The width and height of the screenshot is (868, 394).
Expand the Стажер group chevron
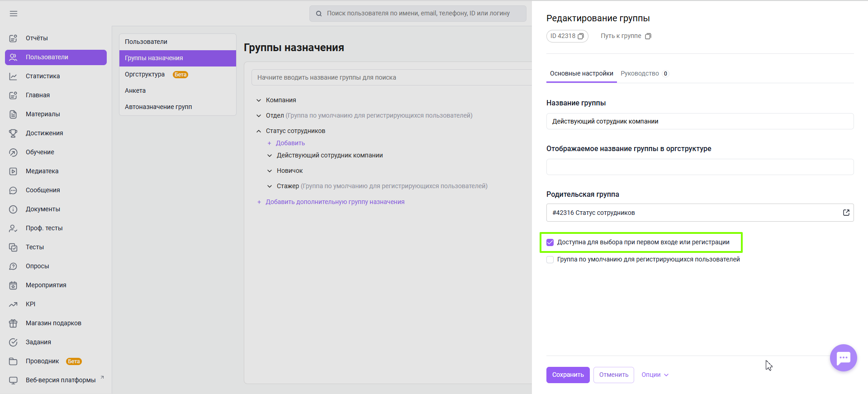(270, 186)
